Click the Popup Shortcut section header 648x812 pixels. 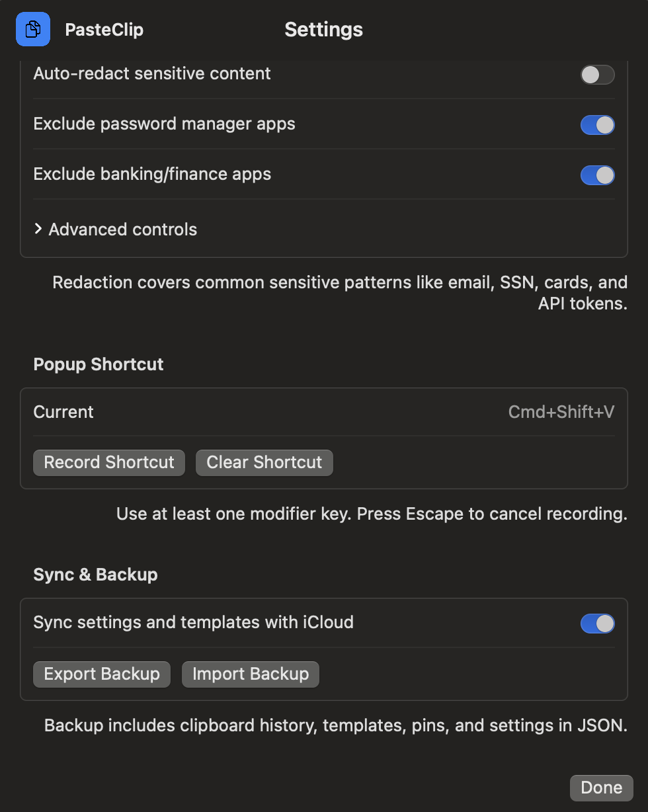[98, 364]
